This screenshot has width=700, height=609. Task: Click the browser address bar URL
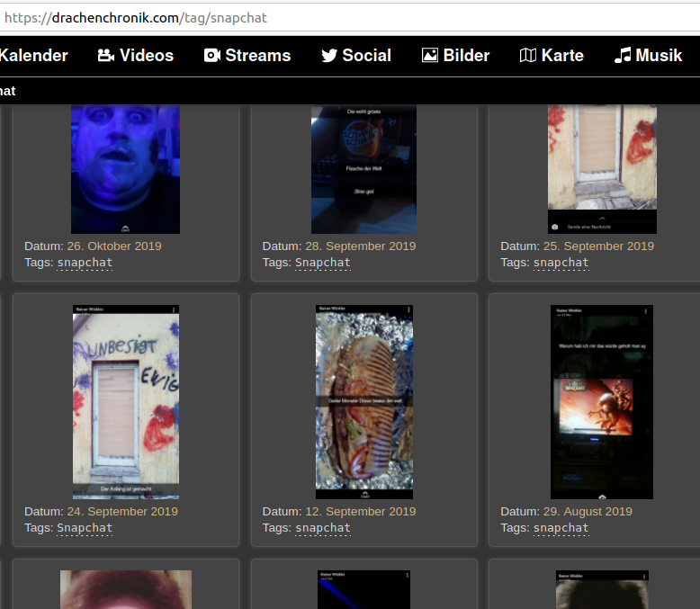[136, 18]
